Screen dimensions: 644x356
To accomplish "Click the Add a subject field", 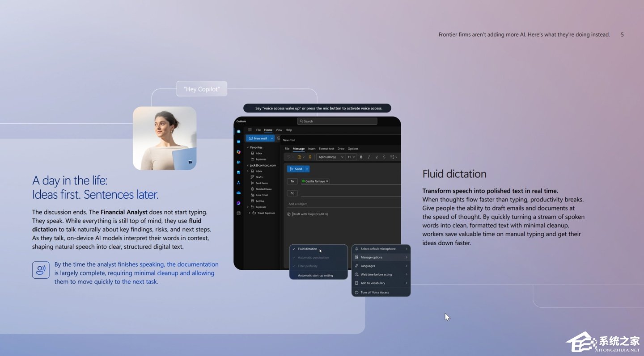I will (x=343, y=204).
